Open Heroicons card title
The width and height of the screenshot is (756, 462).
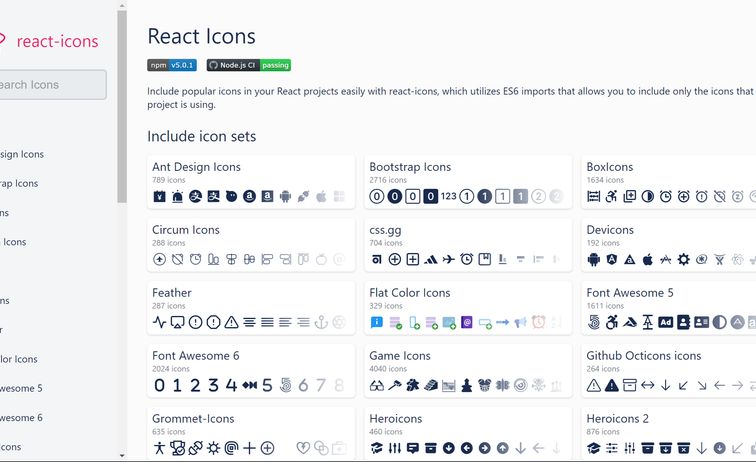tap(396, 419)
